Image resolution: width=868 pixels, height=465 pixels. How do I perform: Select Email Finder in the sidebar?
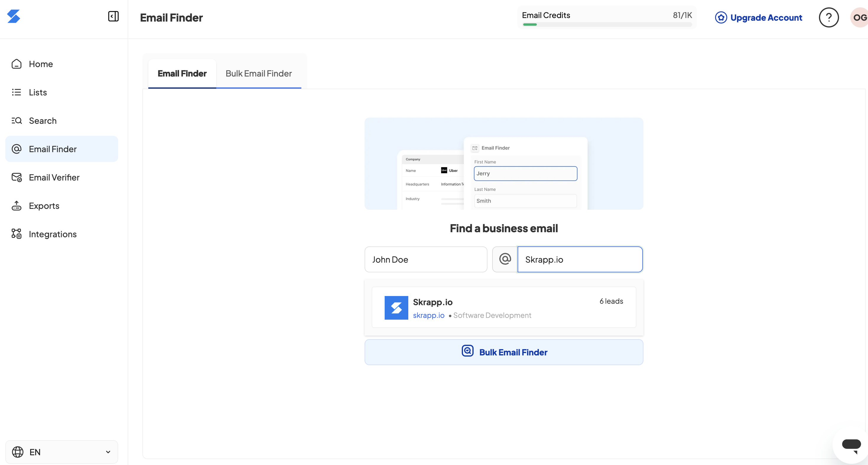(62, 149)
